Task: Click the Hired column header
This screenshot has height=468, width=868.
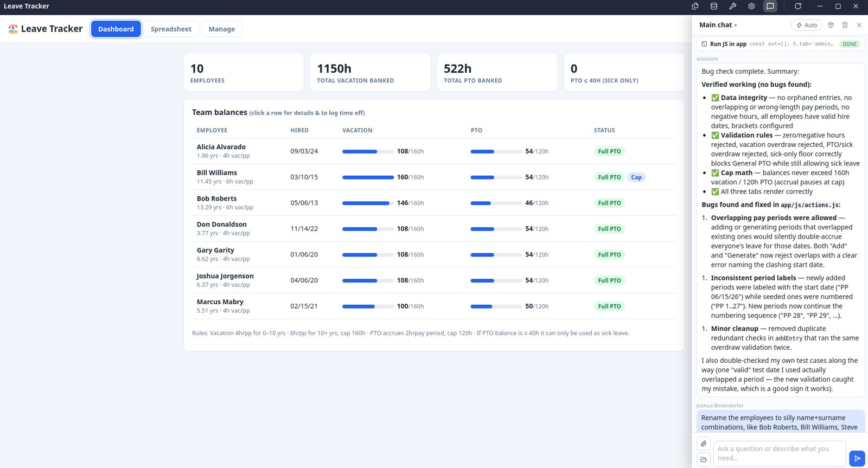Action: click(299, 130)
